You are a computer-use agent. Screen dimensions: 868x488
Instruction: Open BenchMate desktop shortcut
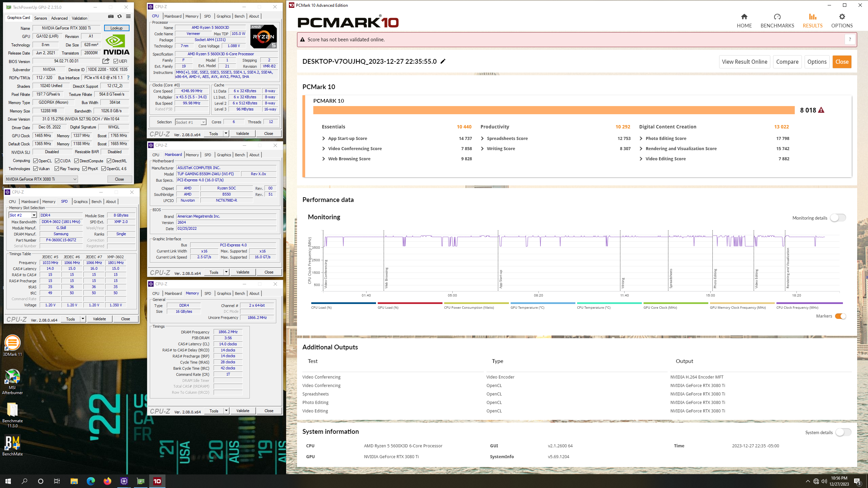click(x=13, y=446)
